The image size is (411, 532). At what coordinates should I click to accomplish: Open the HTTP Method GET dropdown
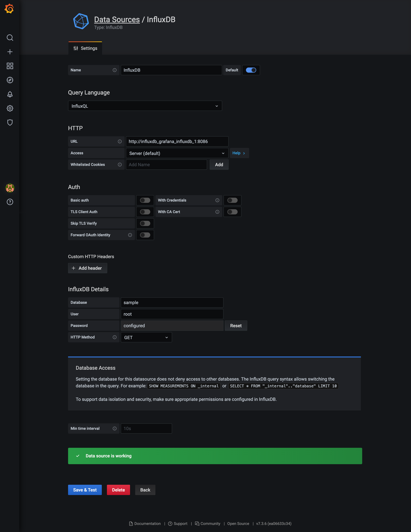(146, 337)
